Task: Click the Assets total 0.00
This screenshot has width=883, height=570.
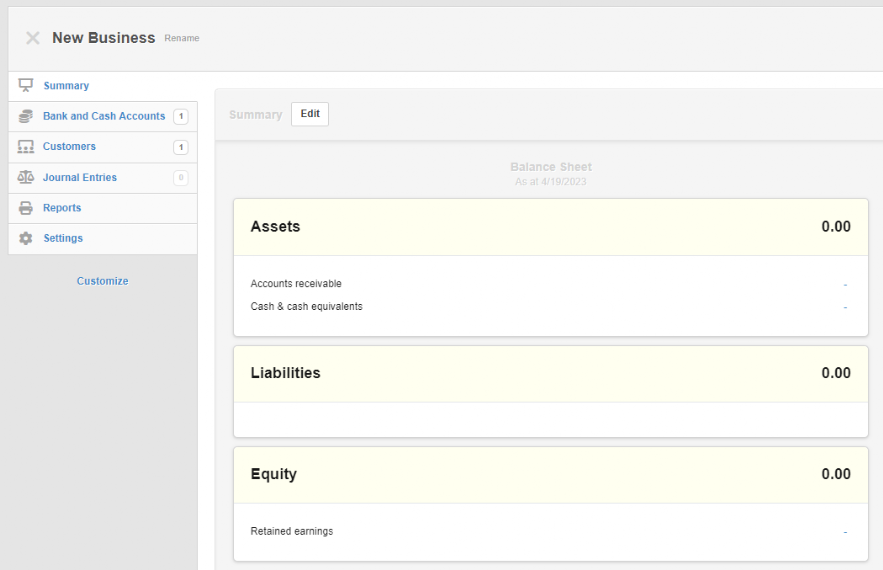Action: click(836, 226)
